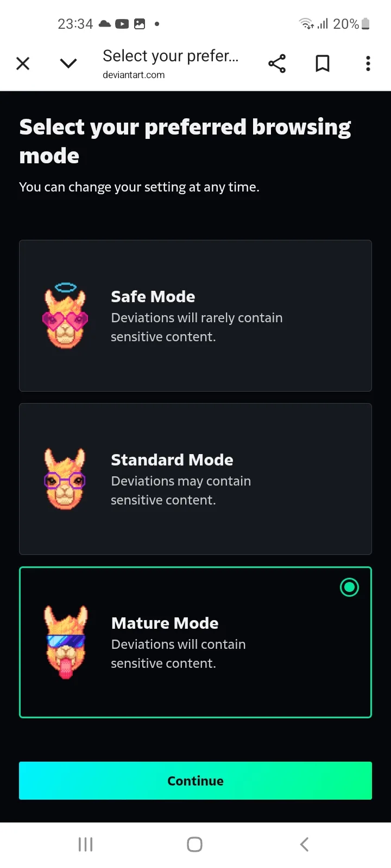
Task: Tap the page title in toolbar
Action: (x=171, y=56)
